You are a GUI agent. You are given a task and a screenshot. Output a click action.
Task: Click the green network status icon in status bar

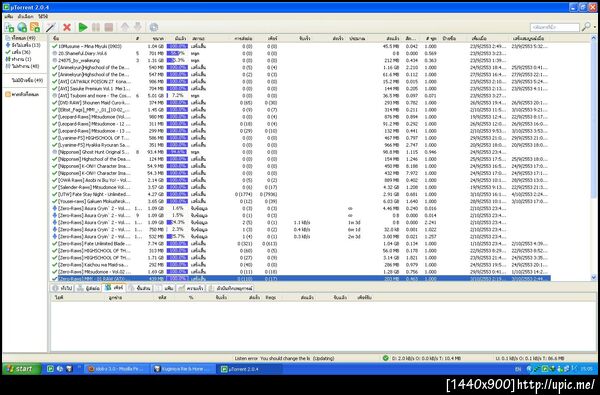(385, 358)
